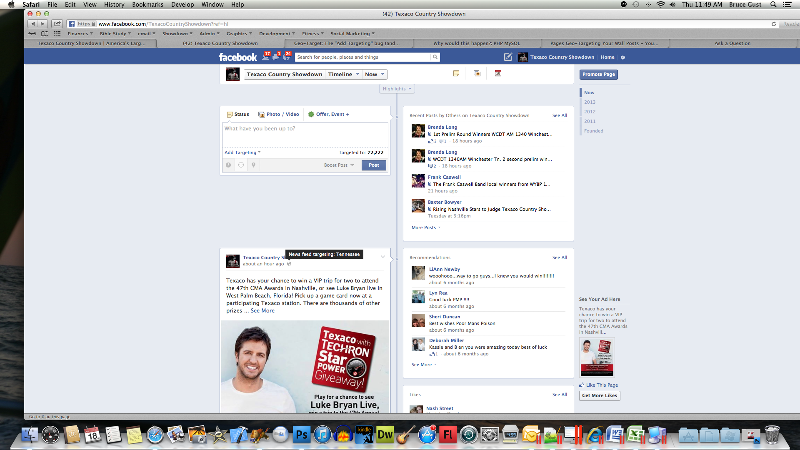Screen dimensions: 800x450
Task: Open iTunes from the Dock
Action: click(322, 435)
